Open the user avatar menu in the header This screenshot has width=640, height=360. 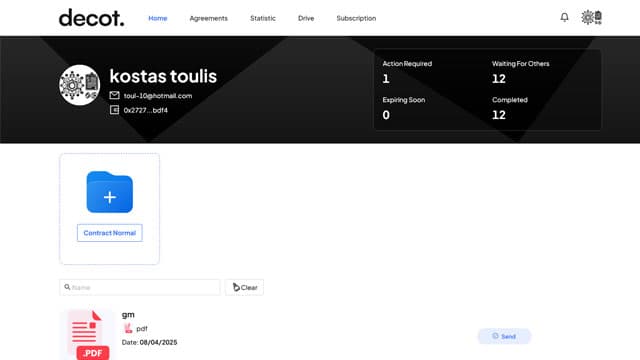[591, 17]
